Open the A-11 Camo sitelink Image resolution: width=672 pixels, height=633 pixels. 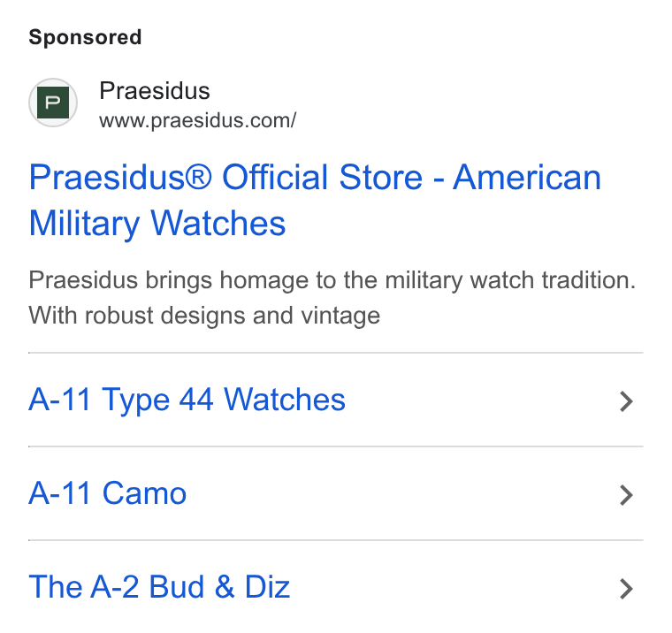pos(108,492)
